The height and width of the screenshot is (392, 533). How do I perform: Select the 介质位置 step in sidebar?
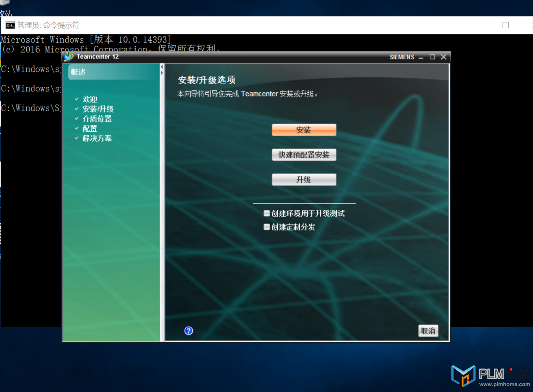coord(97,119)
